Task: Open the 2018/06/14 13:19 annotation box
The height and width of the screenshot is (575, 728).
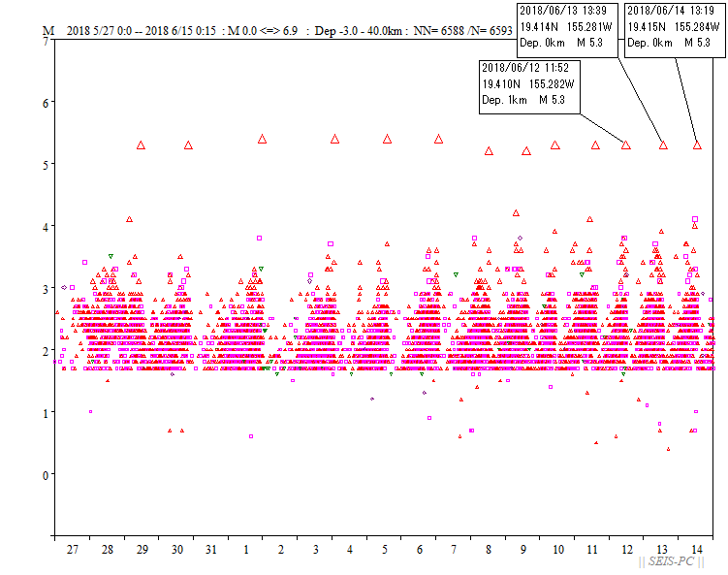Action: (675, 30)
